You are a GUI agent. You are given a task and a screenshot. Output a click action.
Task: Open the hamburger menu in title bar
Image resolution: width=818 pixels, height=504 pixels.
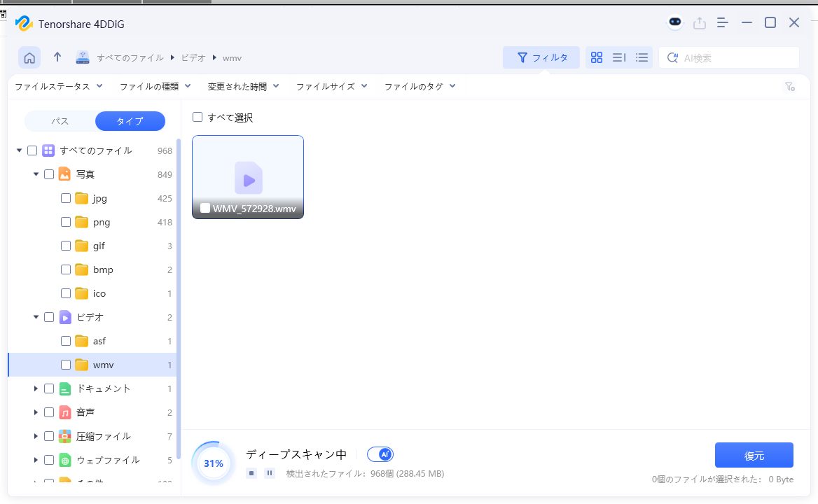tap(723, 22)
